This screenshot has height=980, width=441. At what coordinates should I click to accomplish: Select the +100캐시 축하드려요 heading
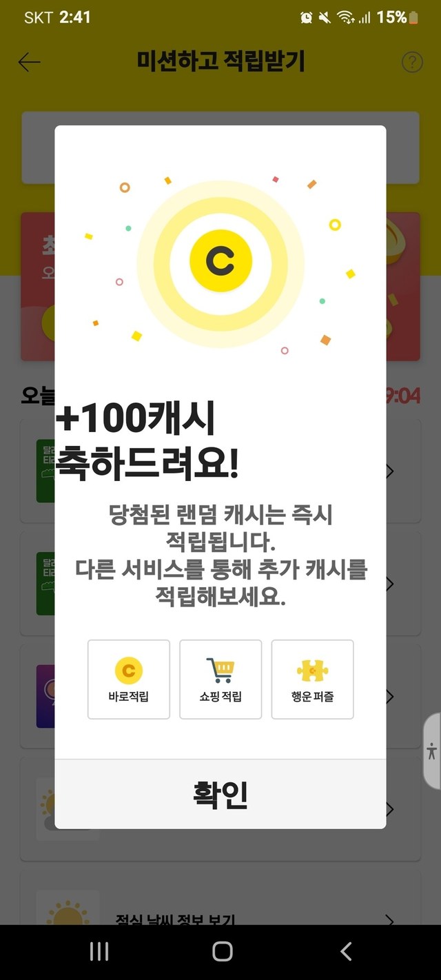pyautogui.click(x=147, y=441)
